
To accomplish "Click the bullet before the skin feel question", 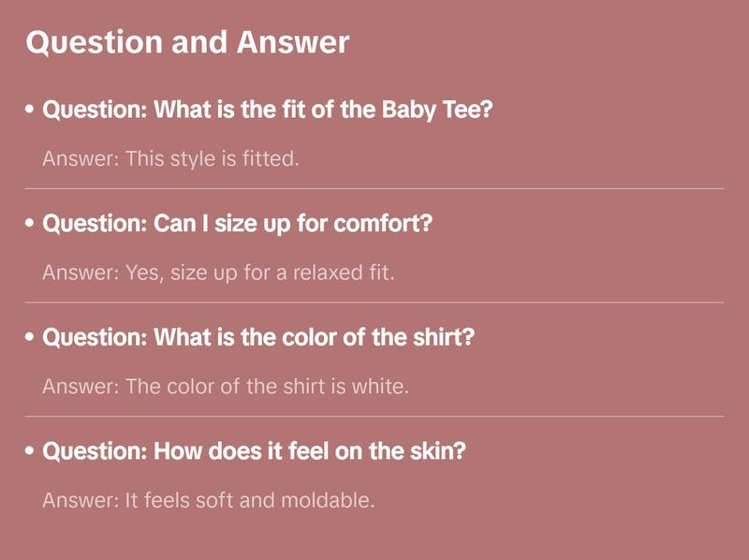I will pos(30,451).
